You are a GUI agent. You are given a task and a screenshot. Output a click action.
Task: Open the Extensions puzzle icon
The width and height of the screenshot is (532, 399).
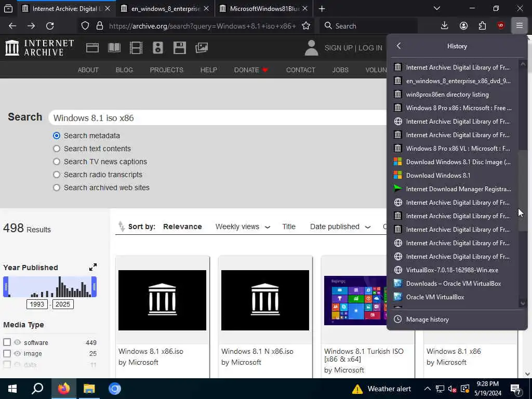(482, 26)
